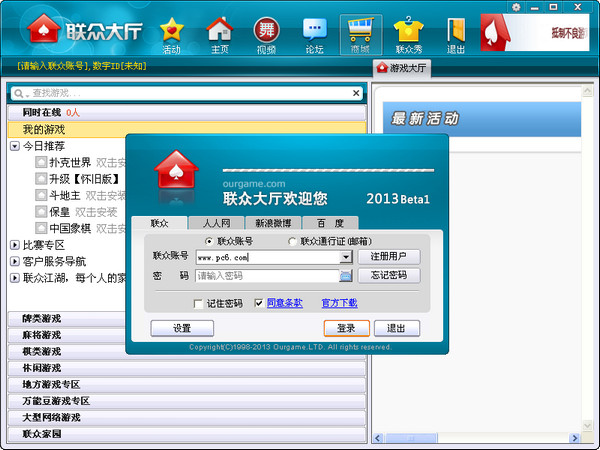Screen dimensions: 600x450
Task: Enable the 记住密码 checkbox
Action: coord(198,304)
